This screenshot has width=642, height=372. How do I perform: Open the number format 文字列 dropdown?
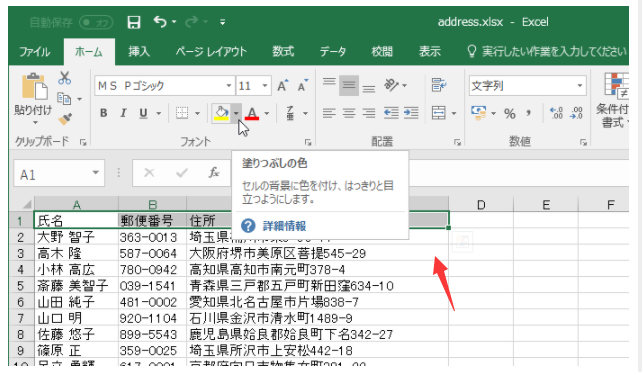579,86
